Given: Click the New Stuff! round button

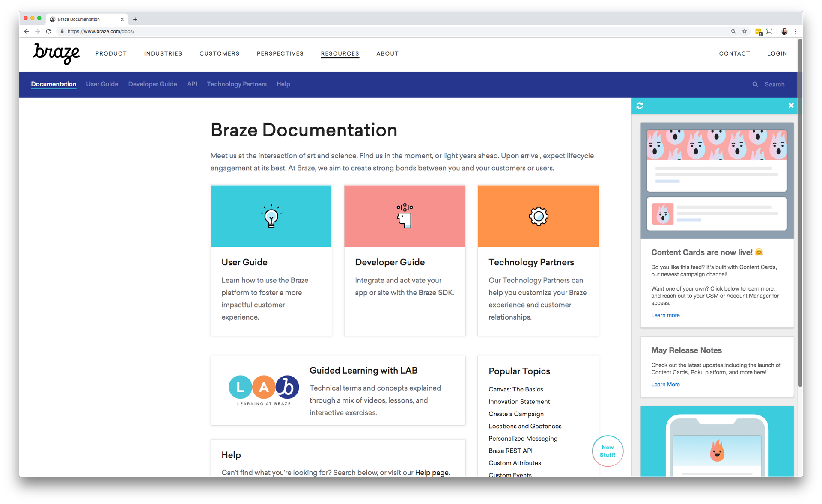Looking at the screenshot, I should pyautogui.click(x=608, y=451).
